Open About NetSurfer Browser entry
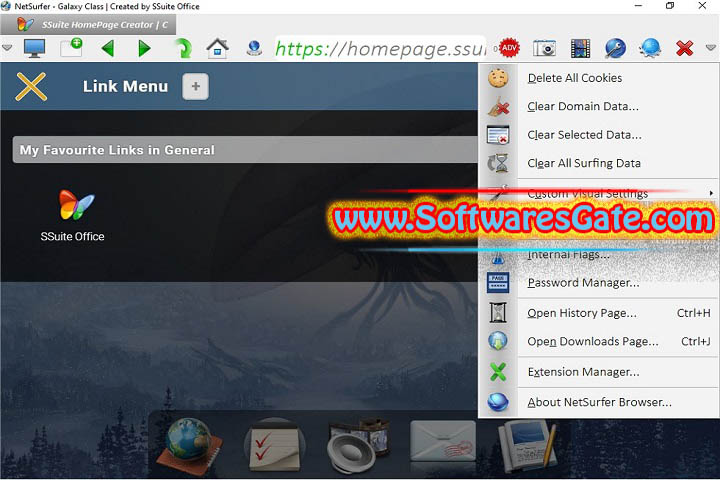This screenshot has width=720, height=480. tap(598, 402)
